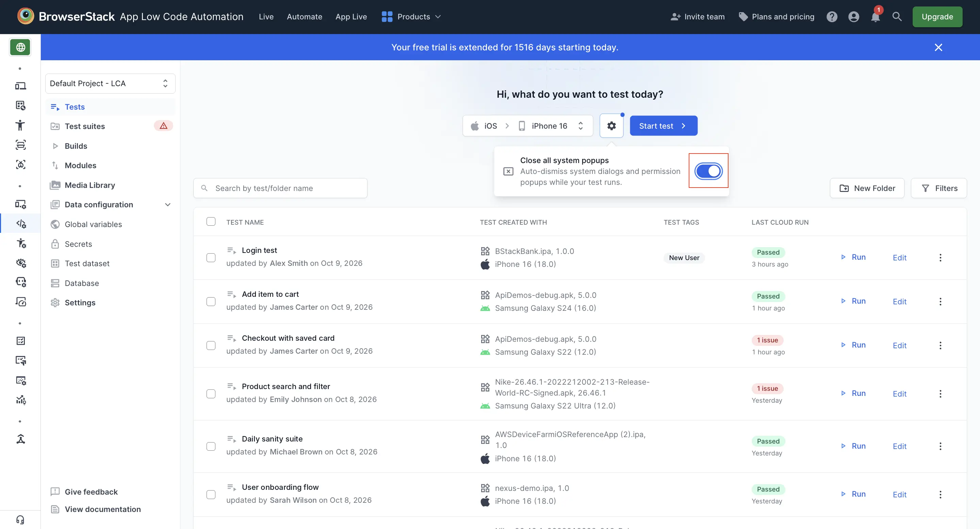Open the three-dot menu for Add item to cart
The height and width of the screenshot is (529, 980).
941,301
